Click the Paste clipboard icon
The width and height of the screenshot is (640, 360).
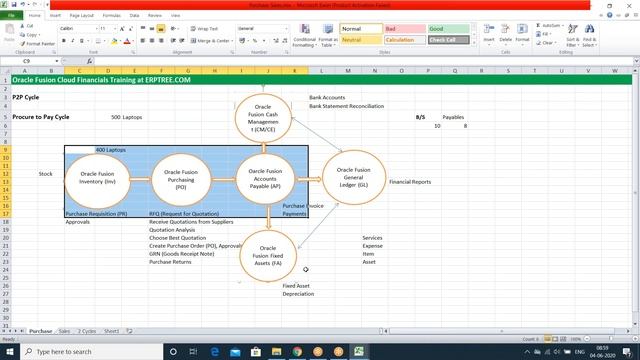click(x=9, y=29)
